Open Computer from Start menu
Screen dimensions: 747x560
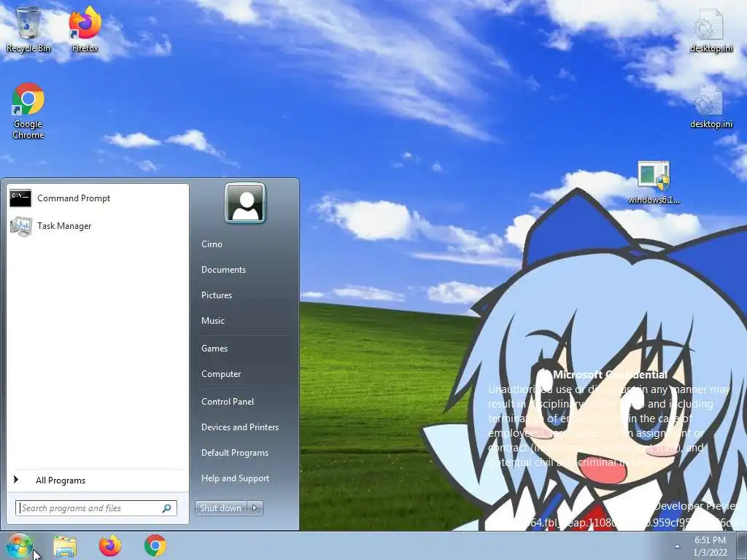221,374
